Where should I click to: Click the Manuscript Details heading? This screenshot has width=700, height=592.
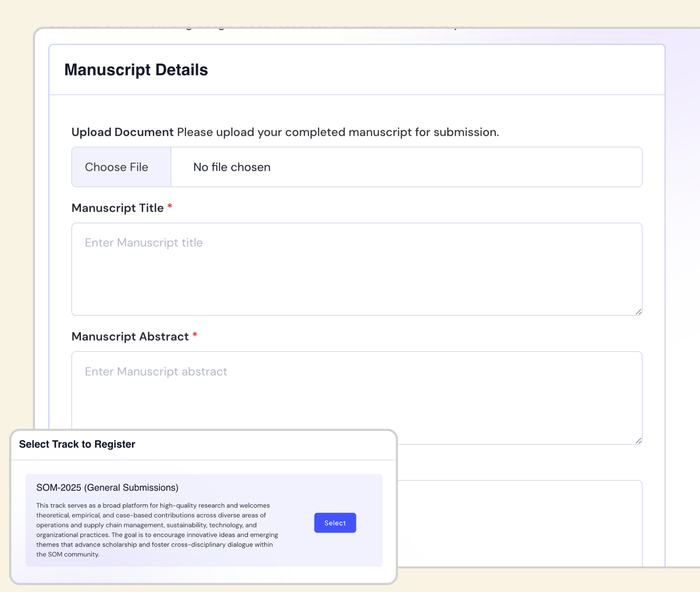point(137,70)
